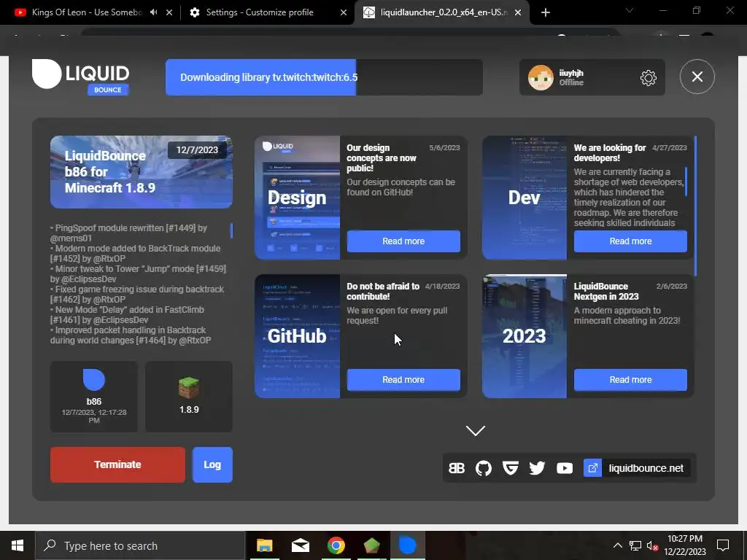Read more about looking for developers
Viewport: 747px width, 560px height.
630,241
